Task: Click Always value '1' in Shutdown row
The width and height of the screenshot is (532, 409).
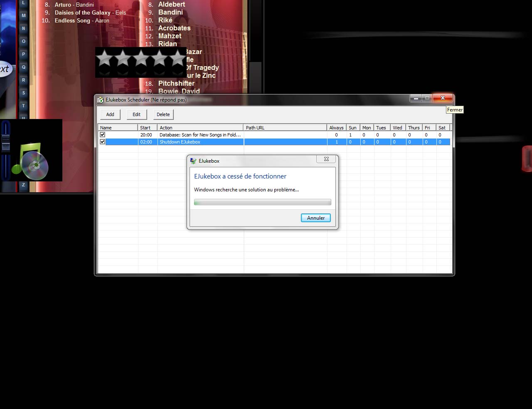Action: click(337, 142)
